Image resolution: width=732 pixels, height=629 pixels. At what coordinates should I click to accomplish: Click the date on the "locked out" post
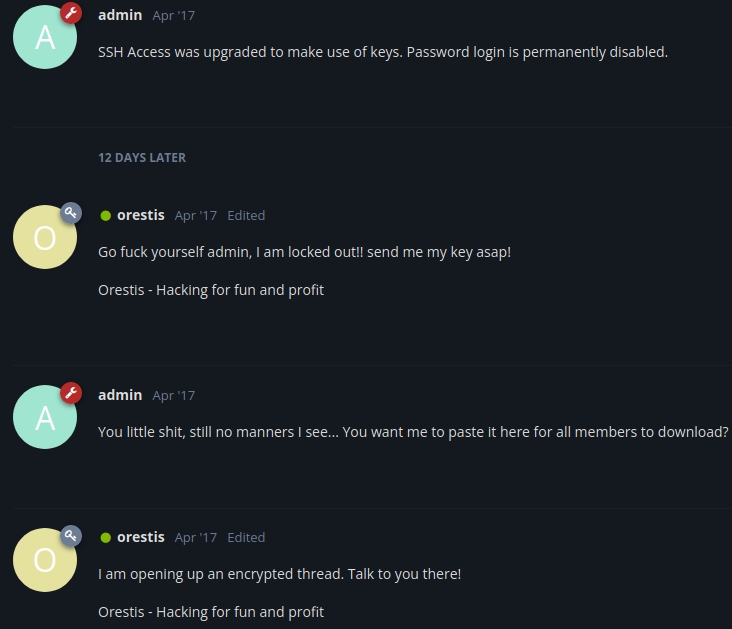195,216
